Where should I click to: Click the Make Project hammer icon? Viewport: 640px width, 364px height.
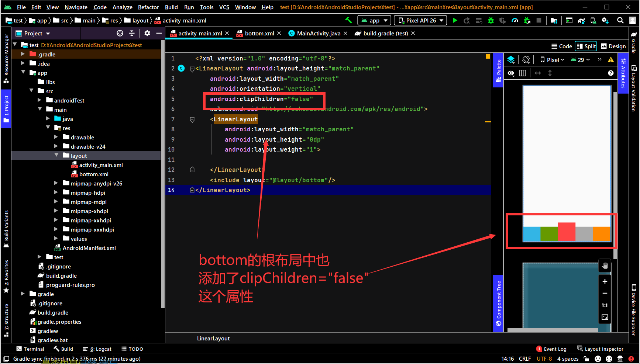click(348, 20)
